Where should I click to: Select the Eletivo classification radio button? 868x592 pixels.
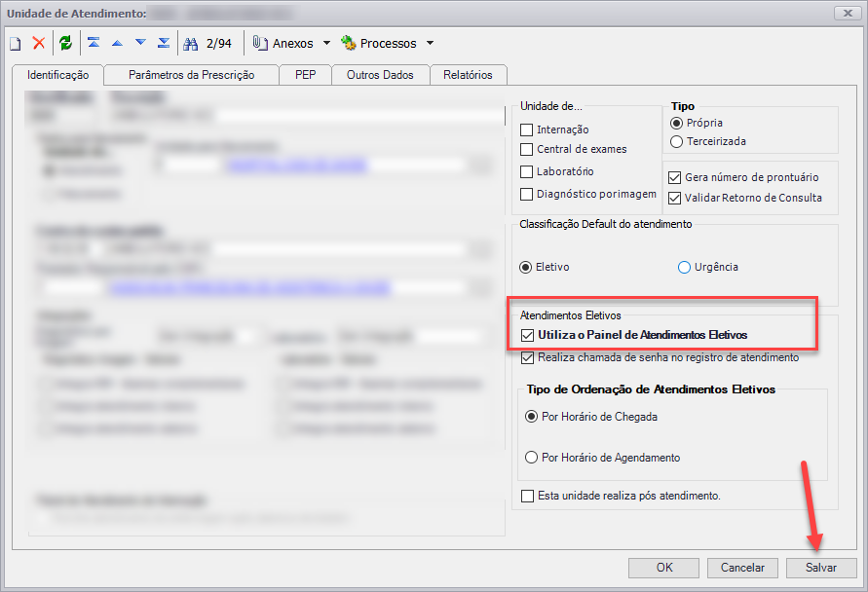coord(525,267)
